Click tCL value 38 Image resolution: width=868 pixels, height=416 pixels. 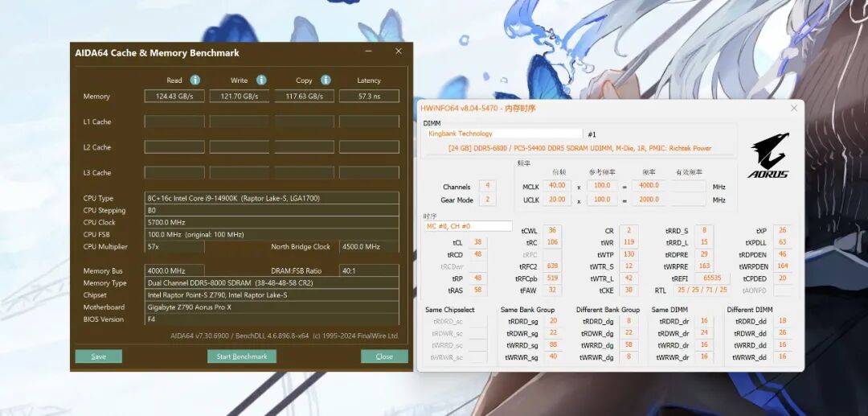[x=477, y=242]
